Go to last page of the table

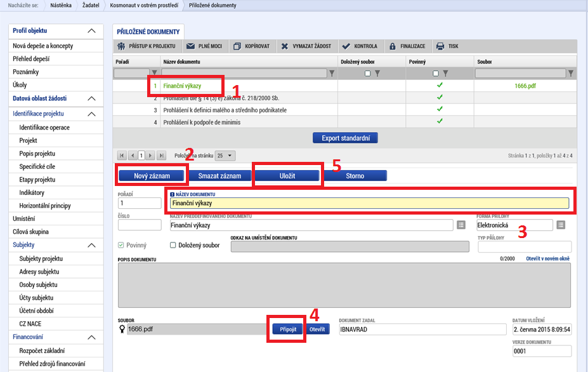[161, 156]
